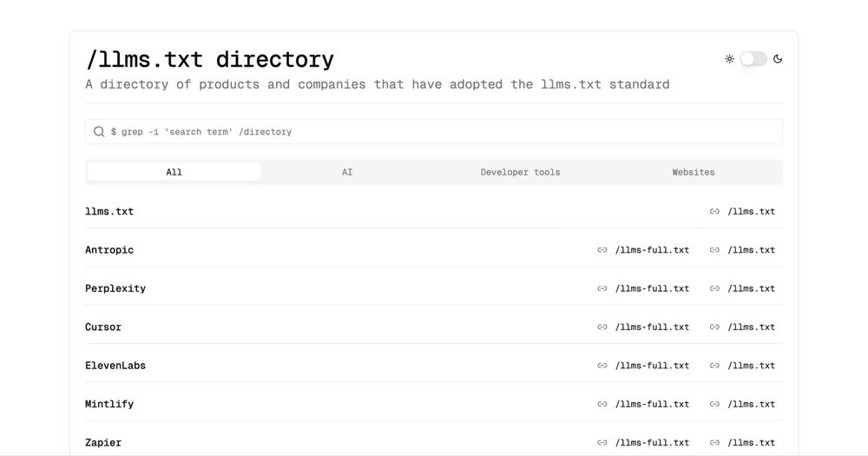Click the llms.txt entry name
Screen dimensions: 868x456
pyautogui.click(x=109, y=211)
